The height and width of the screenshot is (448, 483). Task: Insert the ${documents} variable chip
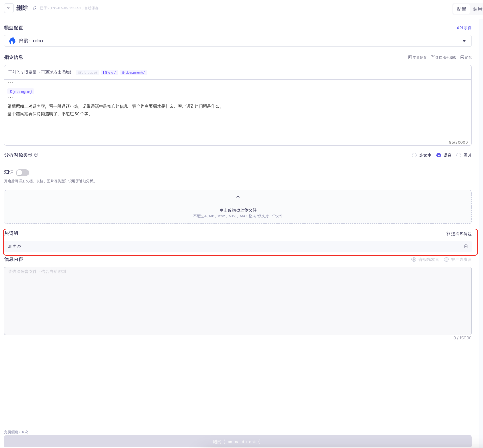[x=134, y=73]
